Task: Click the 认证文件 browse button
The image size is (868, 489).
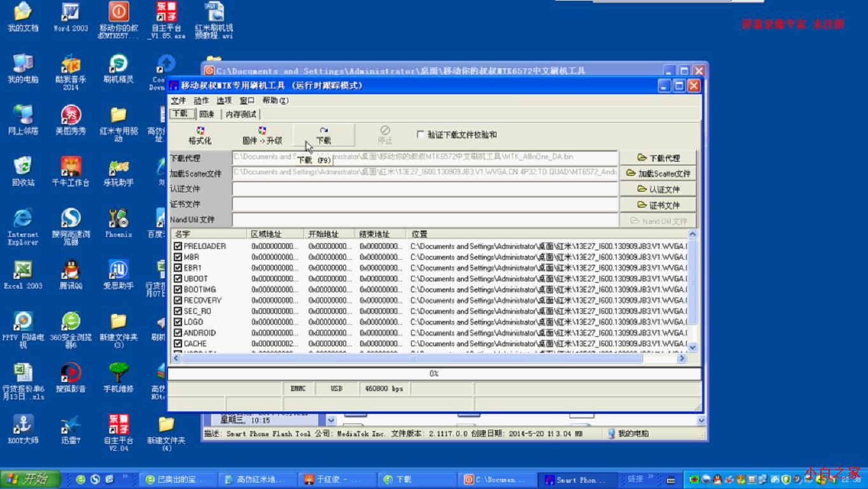Action: 658,189
